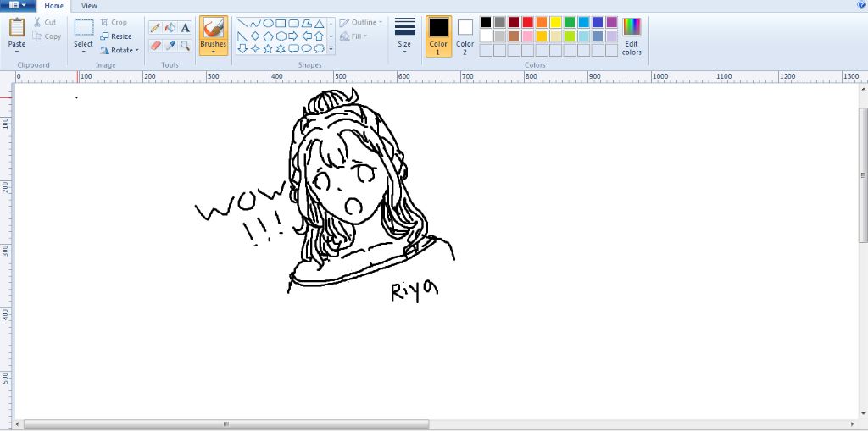Viewport: 868px width, 431px height.
Task: Choose the Cloud callout shape
Action: pyautogui.click(x=319, y=48)
